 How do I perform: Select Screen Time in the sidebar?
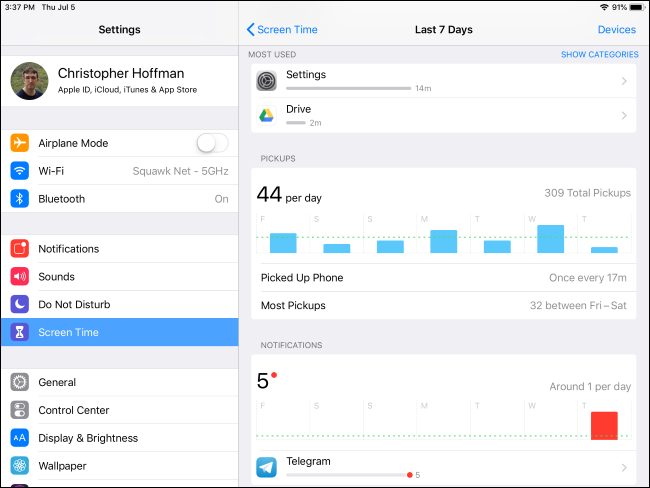120,332
